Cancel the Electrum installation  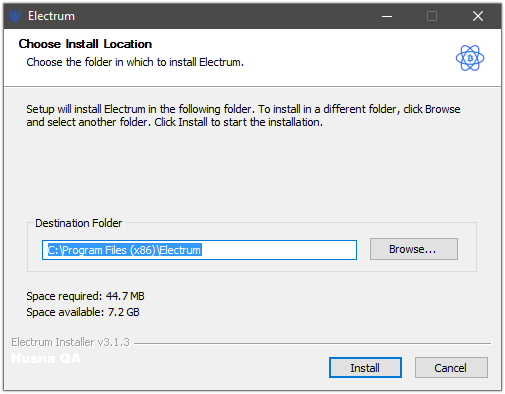(451, 368)
